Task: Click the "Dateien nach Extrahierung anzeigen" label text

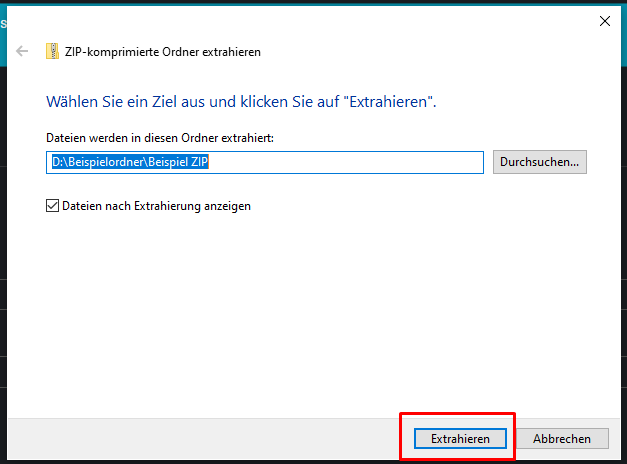Action: [156, 206]
